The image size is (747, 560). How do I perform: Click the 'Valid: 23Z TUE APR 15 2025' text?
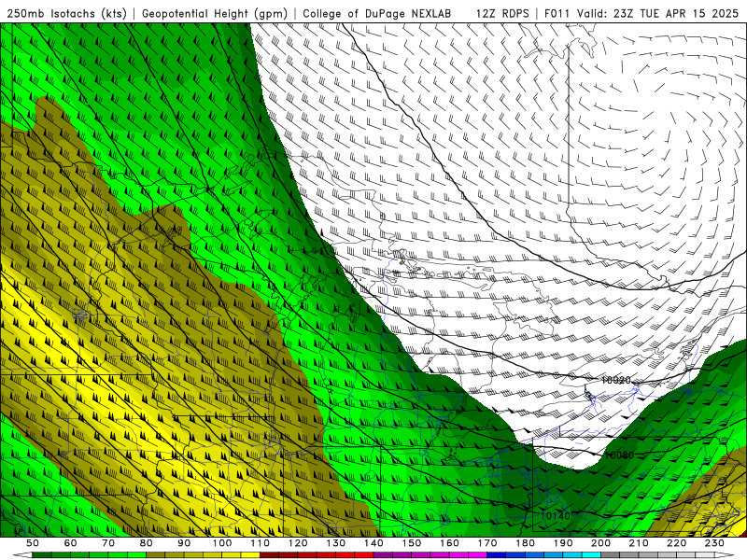click(657, 14)
